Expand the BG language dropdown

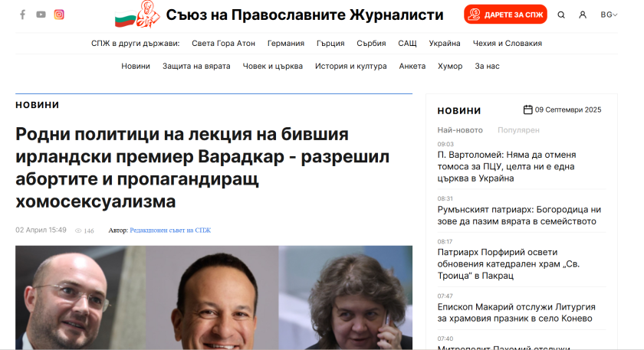tap(609, 15)
